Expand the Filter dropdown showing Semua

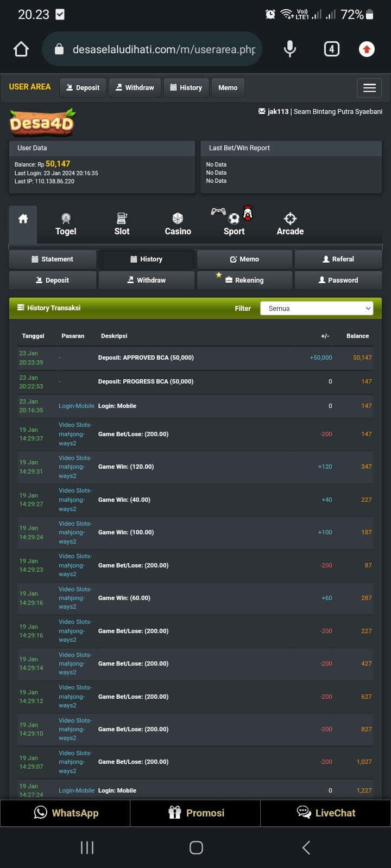[317, 308]
